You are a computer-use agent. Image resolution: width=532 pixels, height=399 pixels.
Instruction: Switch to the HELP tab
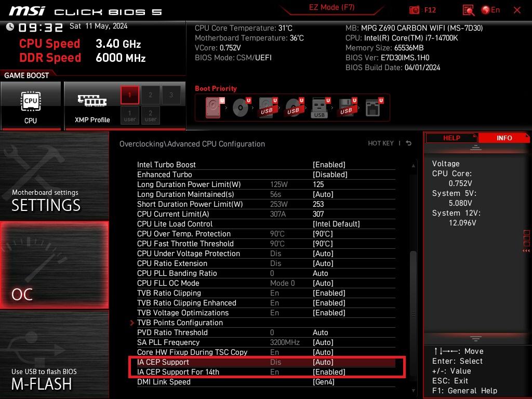click(x=451, y=138)
